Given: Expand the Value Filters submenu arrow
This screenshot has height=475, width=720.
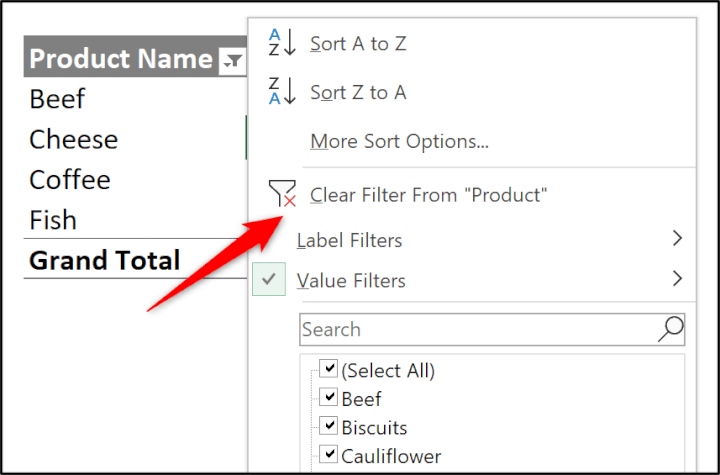Looking at the screenshot, I should (x=677, y=279).
